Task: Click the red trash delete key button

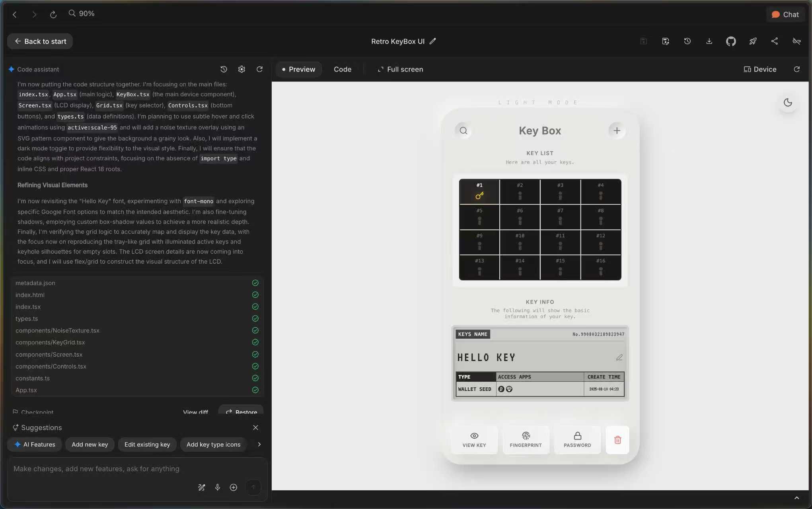Action: click(617, 440)
